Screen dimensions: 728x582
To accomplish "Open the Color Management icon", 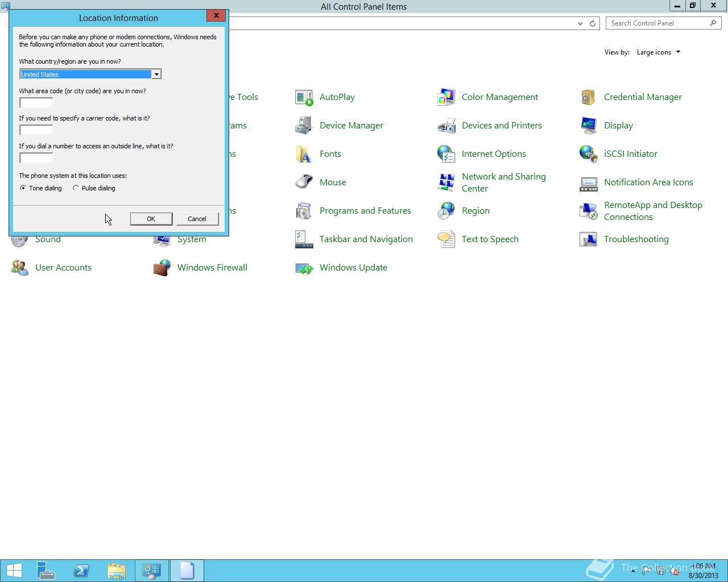I will pyautogui.click(x=446, y=97).
